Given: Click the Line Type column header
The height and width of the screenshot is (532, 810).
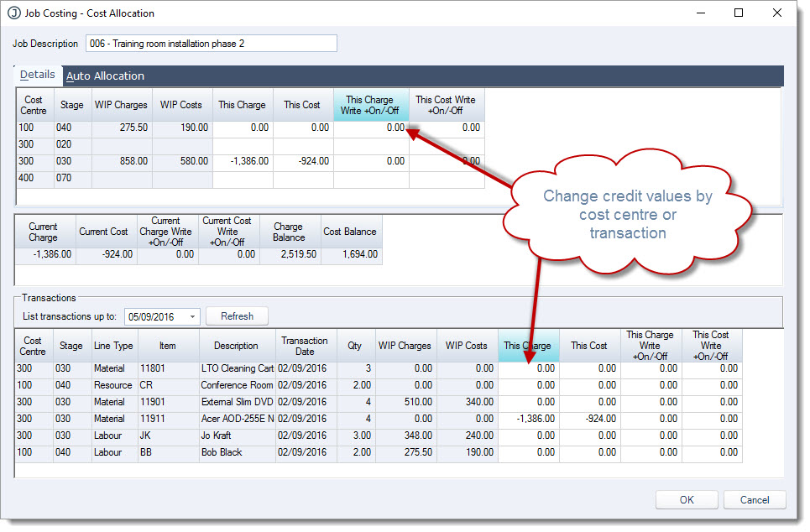Looking at the screenshot, I should [x=114, y=346].
